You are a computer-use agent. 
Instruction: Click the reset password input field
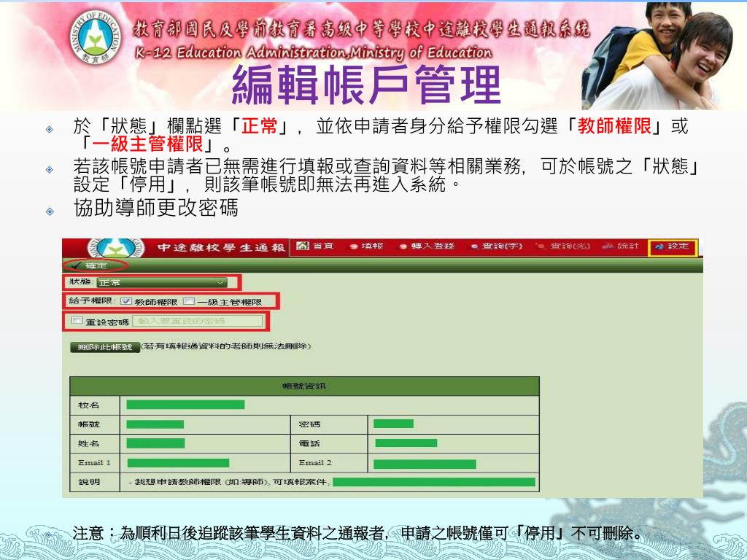coord(198,321)
